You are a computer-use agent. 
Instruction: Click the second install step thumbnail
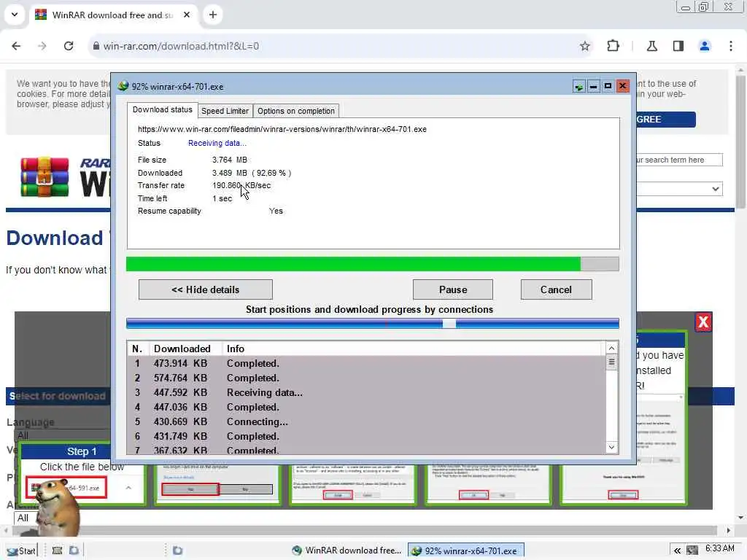(x=217, y=484)
